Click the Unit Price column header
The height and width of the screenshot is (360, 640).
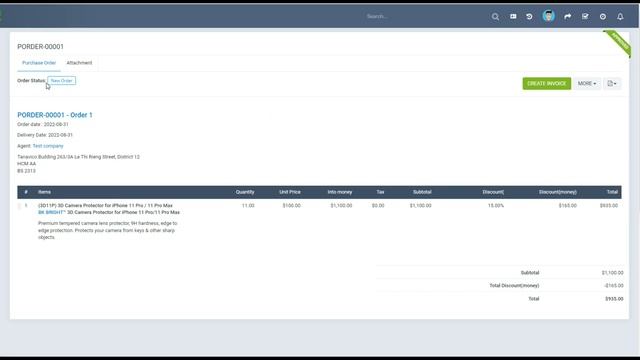click(290, 192)
